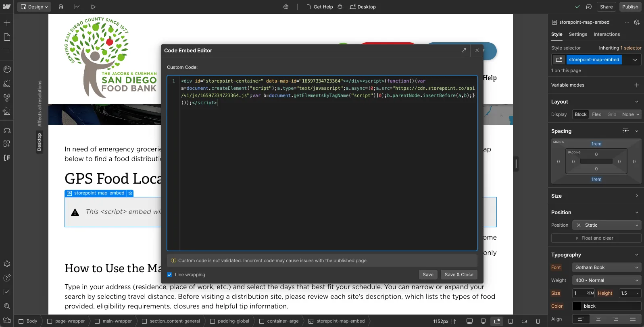Open the custom fields {F icon

tap(7, 158)
